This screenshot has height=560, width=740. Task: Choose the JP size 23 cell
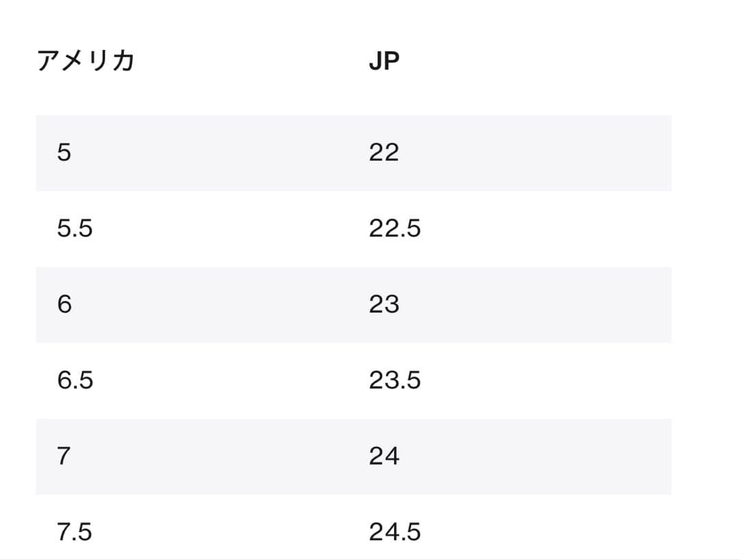(384, 304)
